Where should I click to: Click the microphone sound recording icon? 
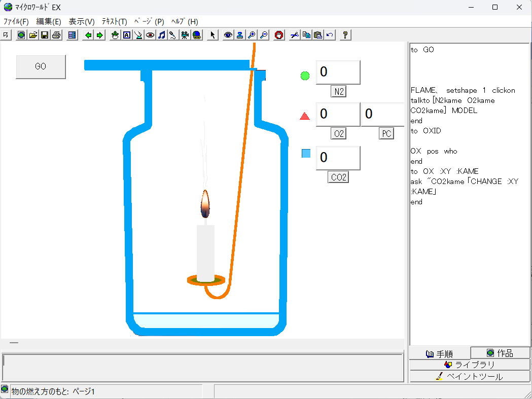173,35
